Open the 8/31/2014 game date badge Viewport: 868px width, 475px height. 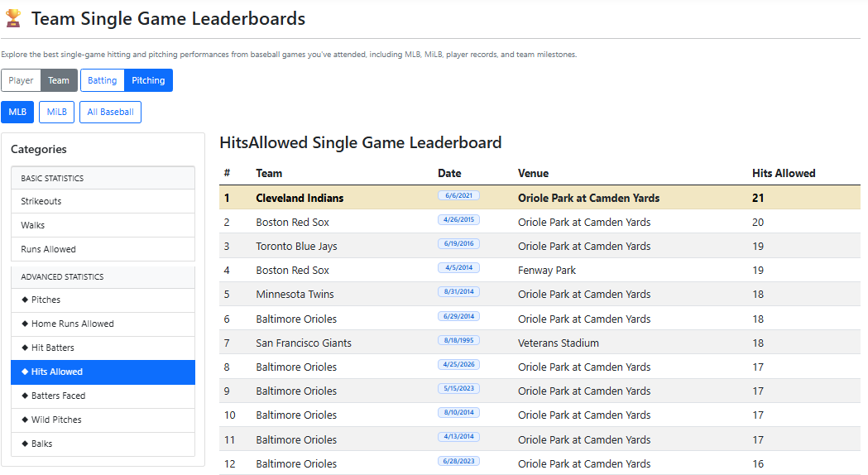tap(459, 292)
